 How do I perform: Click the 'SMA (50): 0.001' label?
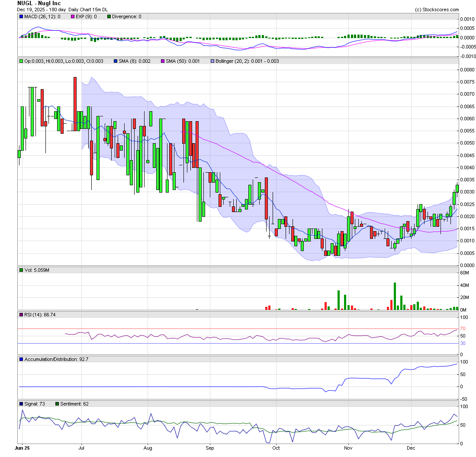tap(183, 61)
